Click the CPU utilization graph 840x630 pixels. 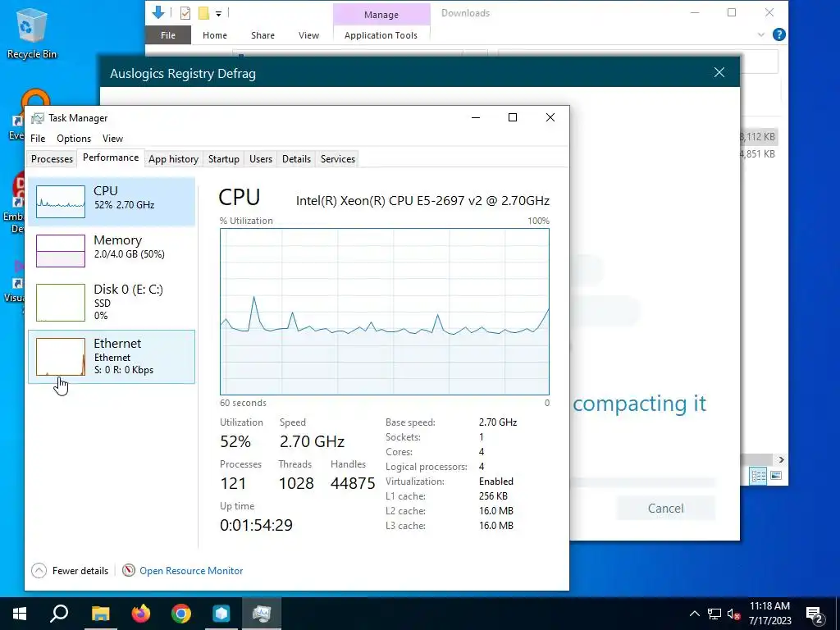pyautogui.click(x=385, y=312)
